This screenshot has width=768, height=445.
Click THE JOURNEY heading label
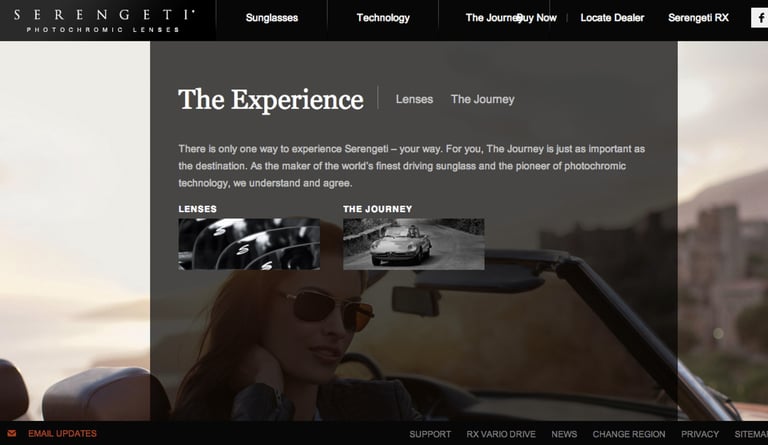point(378,209)
